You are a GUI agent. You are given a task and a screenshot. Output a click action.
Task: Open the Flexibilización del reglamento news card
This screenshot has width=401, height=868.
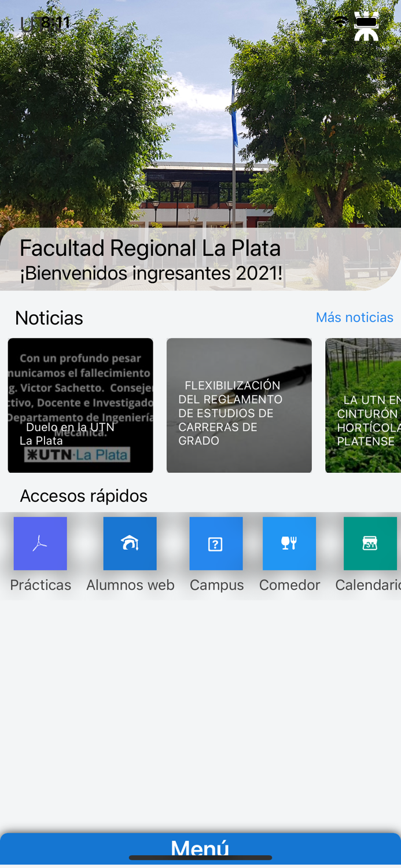pos(239,406)
